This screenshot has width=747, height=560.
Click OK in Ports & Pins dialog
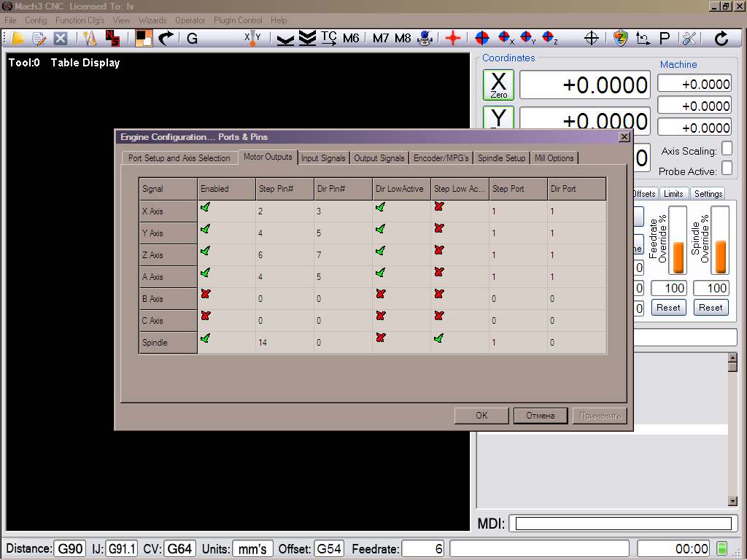click(x=481, y=416)
